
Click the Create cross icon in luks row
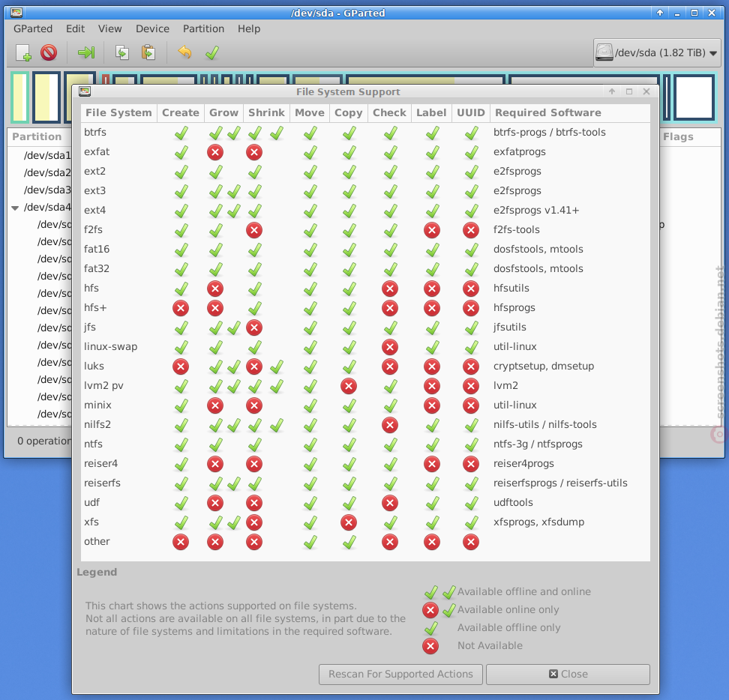[181, 366]
